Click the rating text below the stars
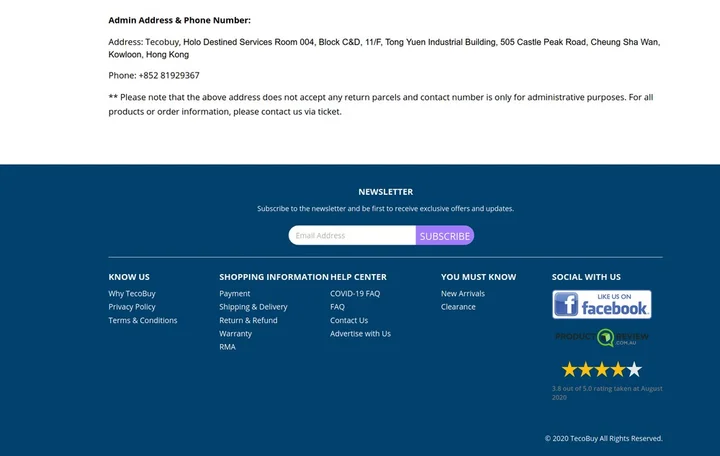This screenshot has height=456, width=720. [x=606, y=393]
